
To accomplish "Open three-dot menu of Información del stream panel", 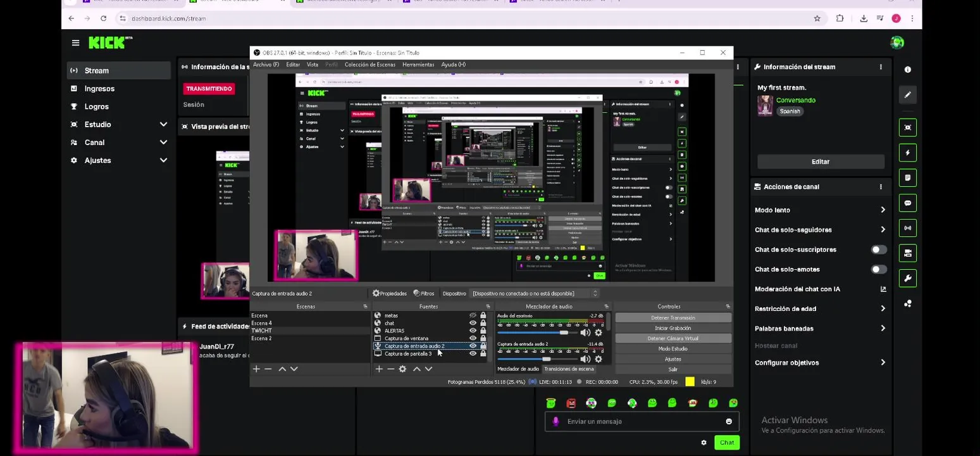I will (881, 67).
